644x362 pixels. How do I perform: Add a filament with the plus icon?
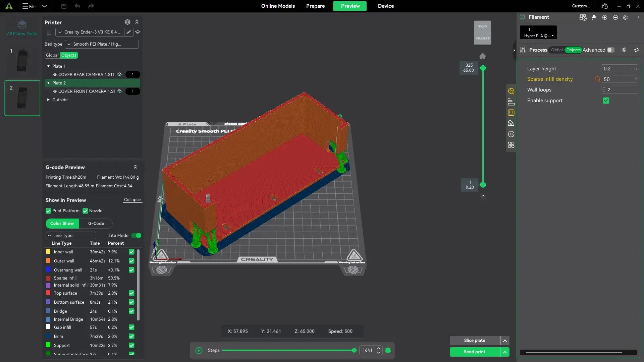click(x=605, y=17)
